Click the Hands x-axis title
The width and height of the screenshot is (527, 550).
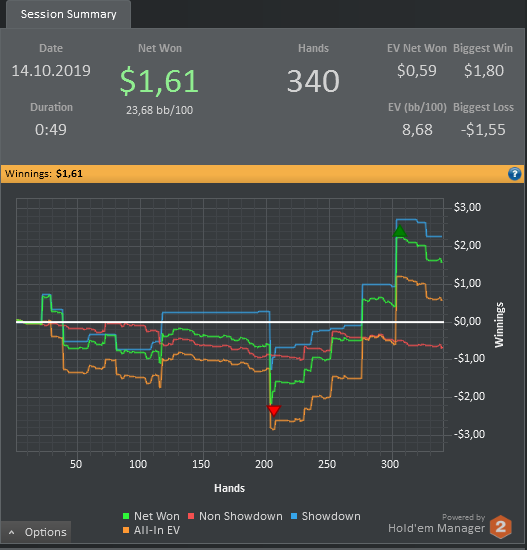pyautogui.click(x=229, y=488)
